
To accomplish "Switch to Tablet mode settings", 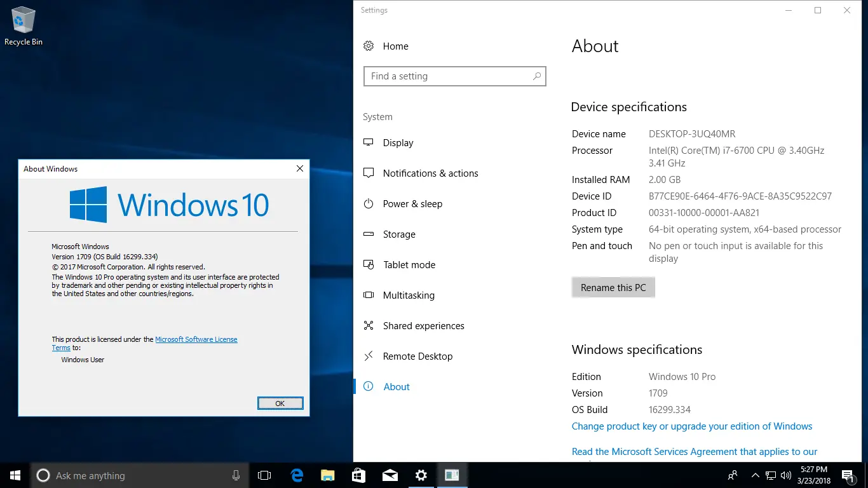I will click(x=409, y=264).
